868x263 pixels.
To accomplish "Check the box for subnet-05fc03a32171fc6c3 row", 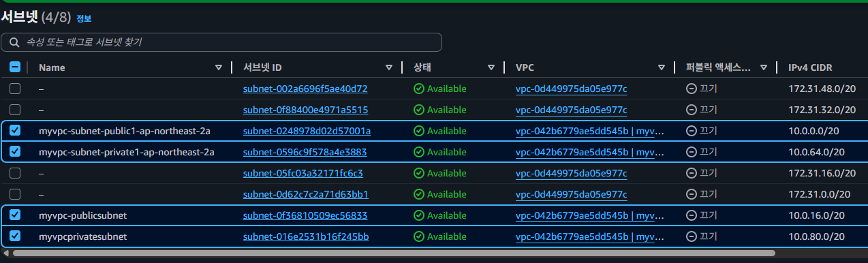I will 15,173.
